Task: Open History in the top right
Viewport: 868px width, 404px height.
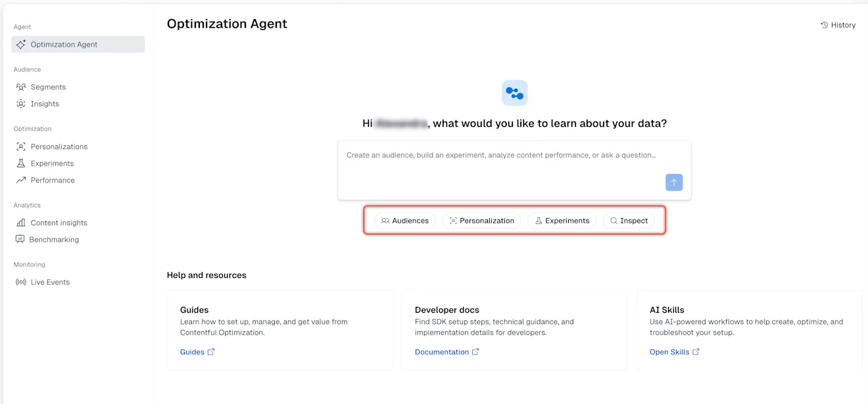Action: click(x=838, y=25)
